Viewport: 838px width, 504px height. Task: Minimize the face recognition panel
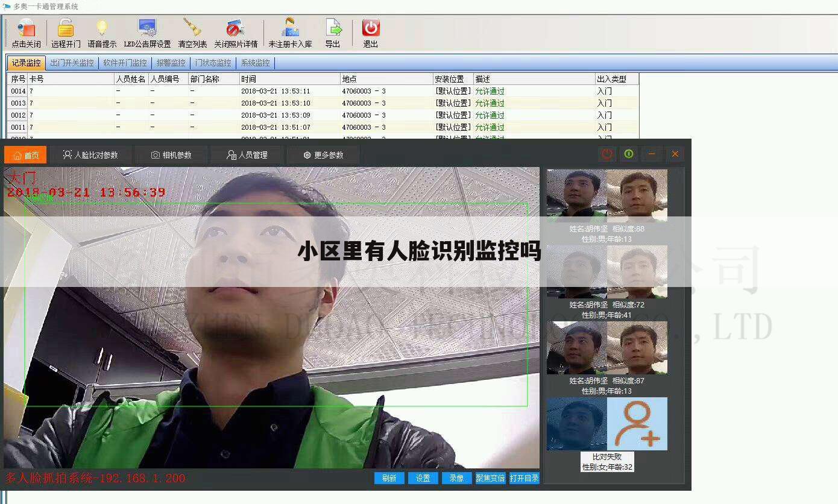(x=652, y=154)
